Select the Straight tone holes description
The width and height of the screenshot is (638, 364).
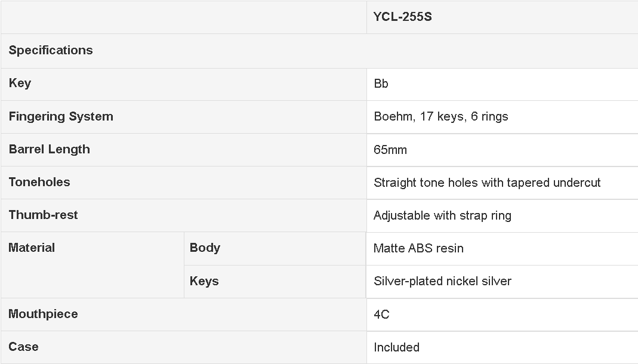point(487,183)
